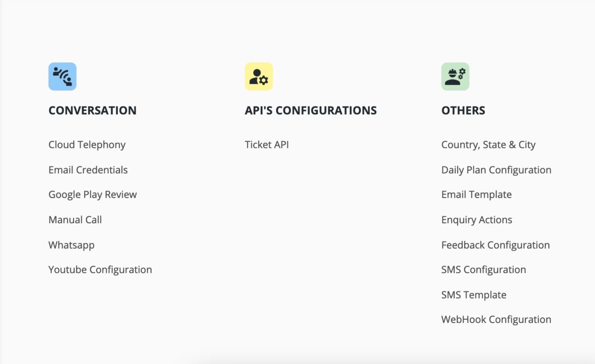
Task: Open Cloud Telephony settings
Action: (87, 145)
